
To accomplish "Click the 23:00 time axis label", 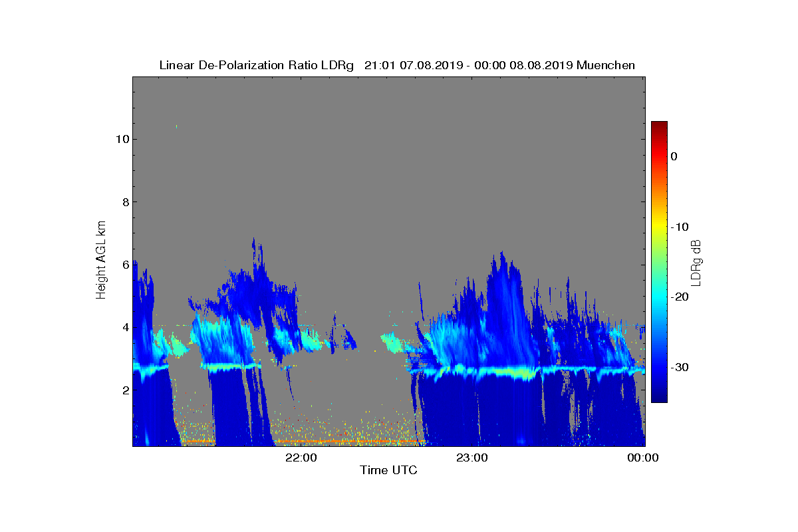I will pyautogui.click(x=472, y=458).
